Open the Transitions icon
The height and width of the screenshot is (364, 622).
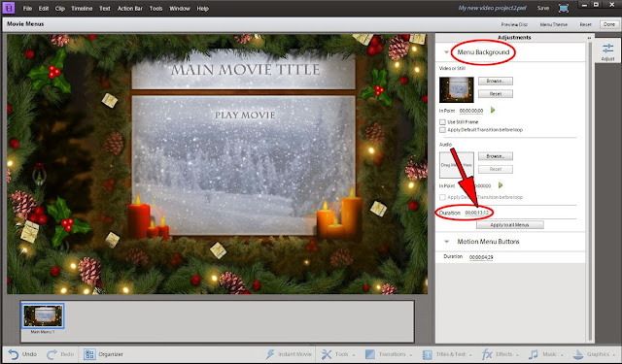pos(370,354)
